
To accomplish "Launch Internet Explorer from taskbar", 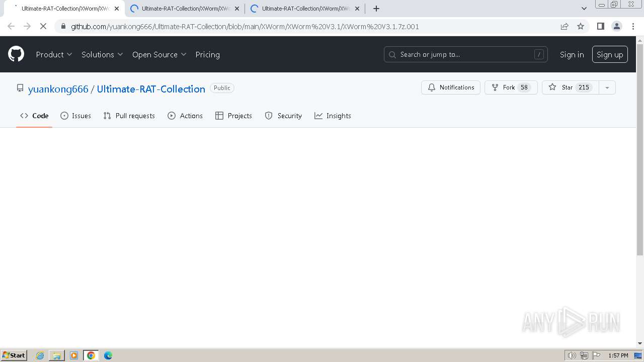I will click(40, 355).
